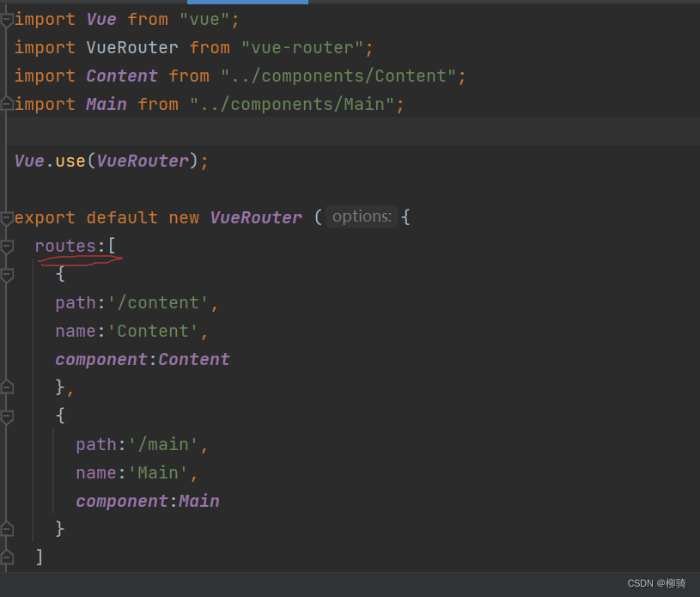Collapse the routes array fold marker
This screenshot has height=597, width=700.
(x=7, y=247)
